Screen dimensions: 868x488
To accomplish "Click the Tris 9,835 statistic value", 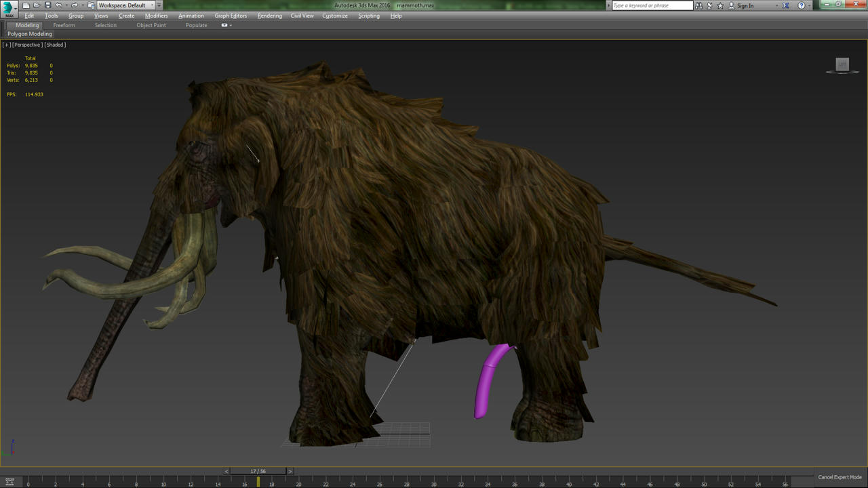I will 31,73.
